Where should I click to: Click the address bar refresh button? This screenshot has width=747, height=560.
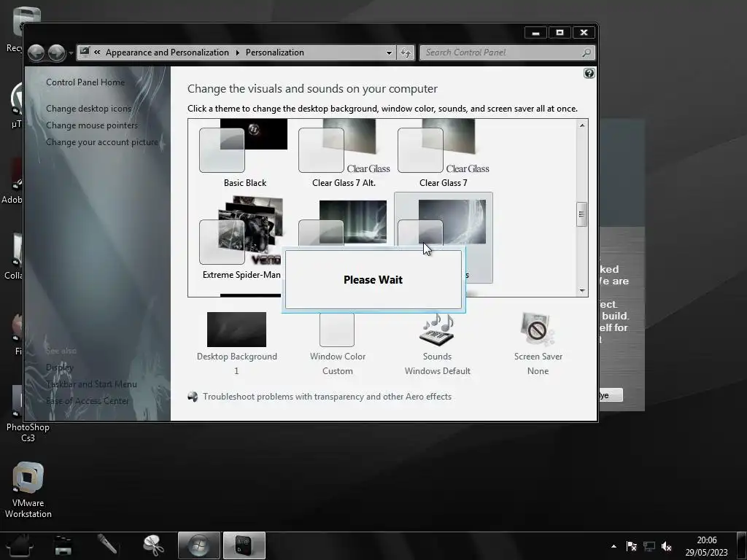406,52
